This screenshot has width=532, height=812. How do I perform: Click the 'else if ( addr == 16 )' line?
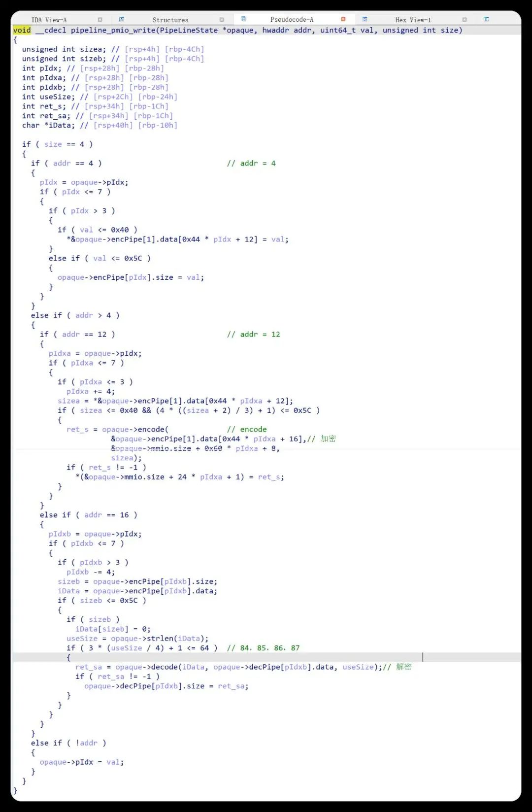(88, 515)
